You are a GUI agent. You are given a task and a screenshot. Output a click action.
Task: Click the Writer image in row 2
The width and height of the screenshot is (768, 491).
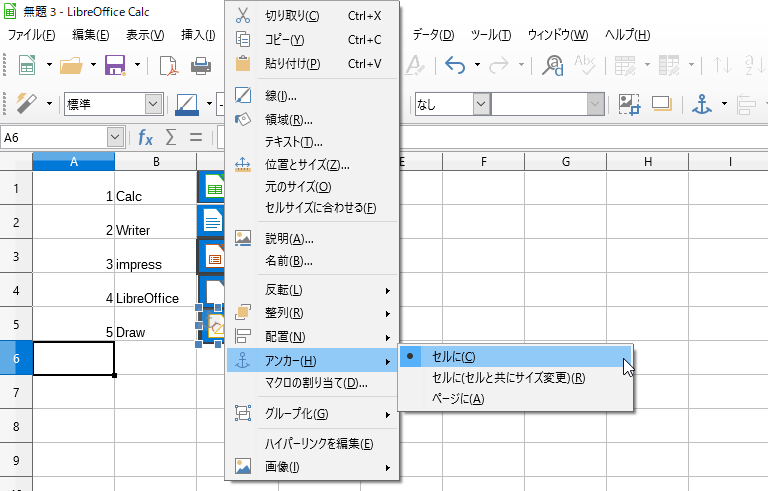pyautogui.click(x=211, y=221)
